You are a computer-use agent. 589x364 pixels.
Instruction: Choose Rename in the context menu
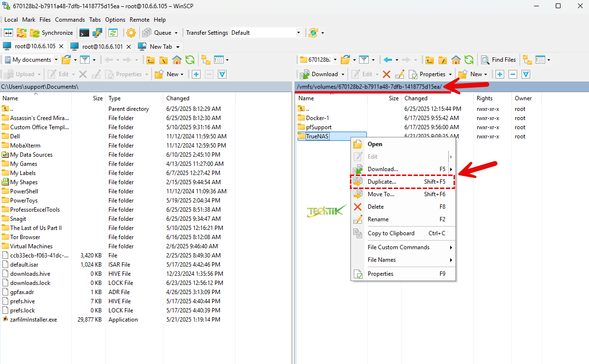click(403, 219)
